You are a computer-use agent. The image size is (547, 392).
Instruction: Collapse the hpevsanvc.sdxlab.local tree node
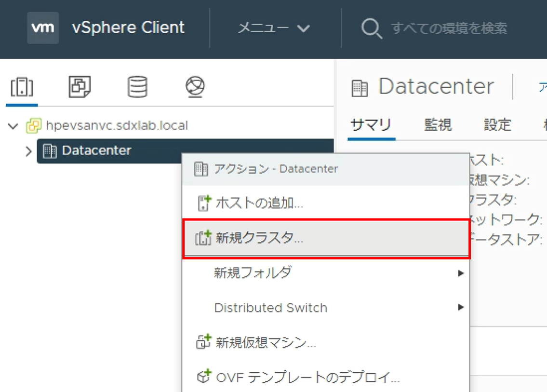click(13, 126)
